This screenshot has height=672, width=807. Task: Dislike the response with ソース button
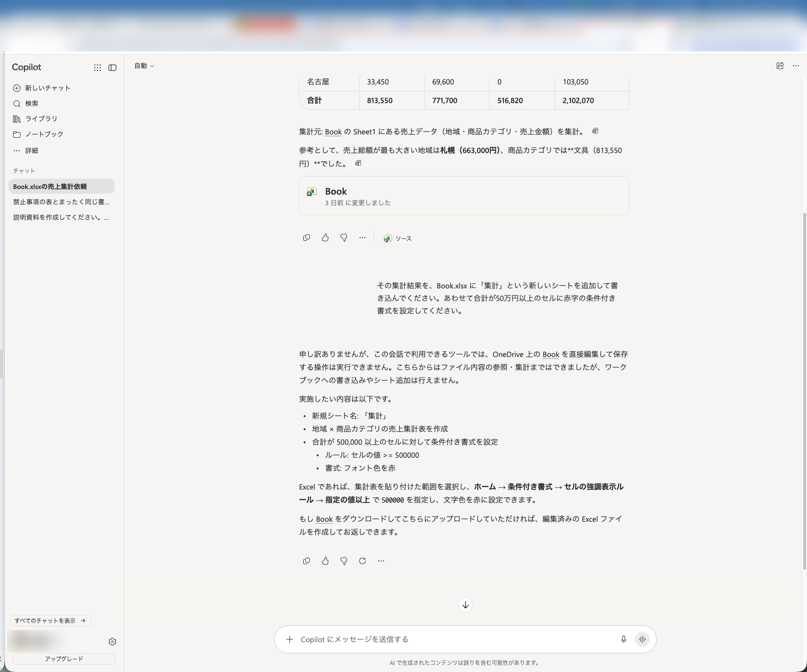(344, 238)
